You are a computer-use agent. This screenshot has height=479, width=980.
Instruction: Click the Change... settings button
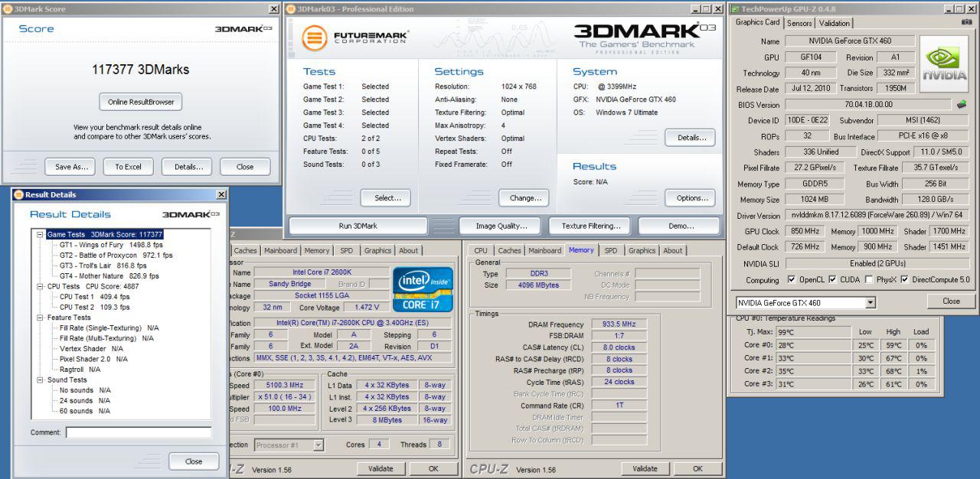click(525, 198)
